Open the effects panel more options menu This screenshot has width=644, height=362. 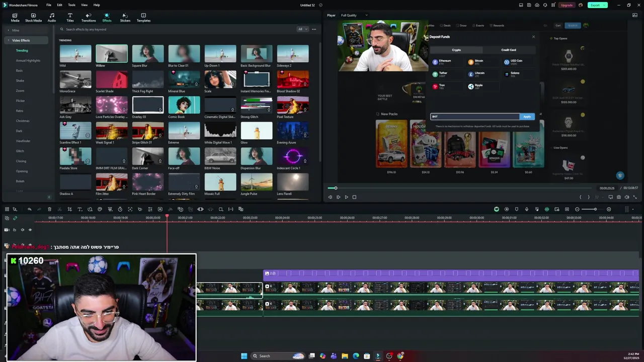coord(314,29)
